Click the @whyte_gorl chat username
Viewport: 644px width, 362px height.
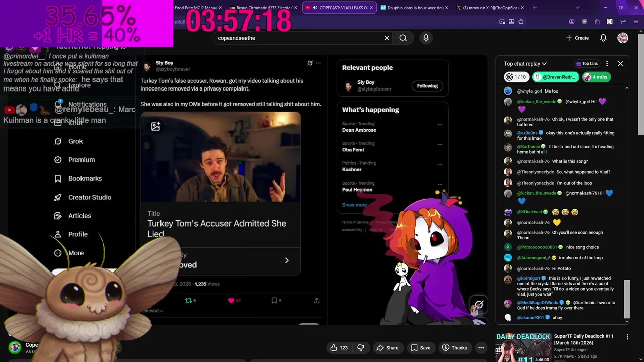coord(530,91)
